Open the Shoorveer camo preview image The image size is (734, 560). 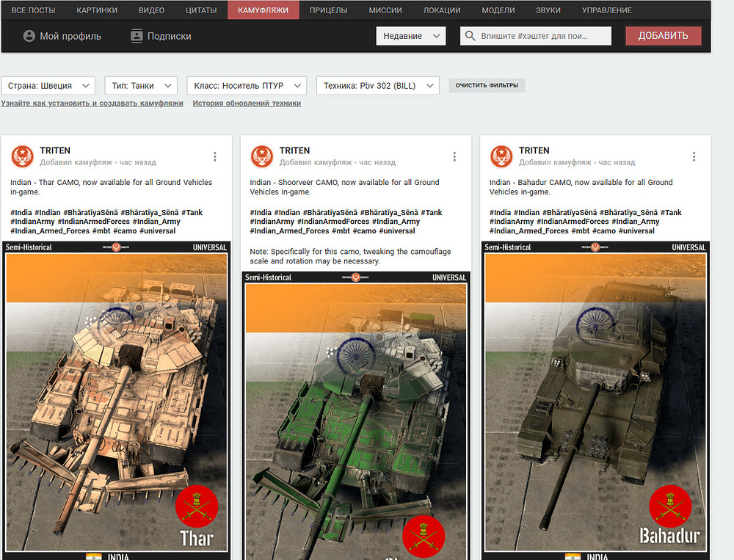[356, 416]
